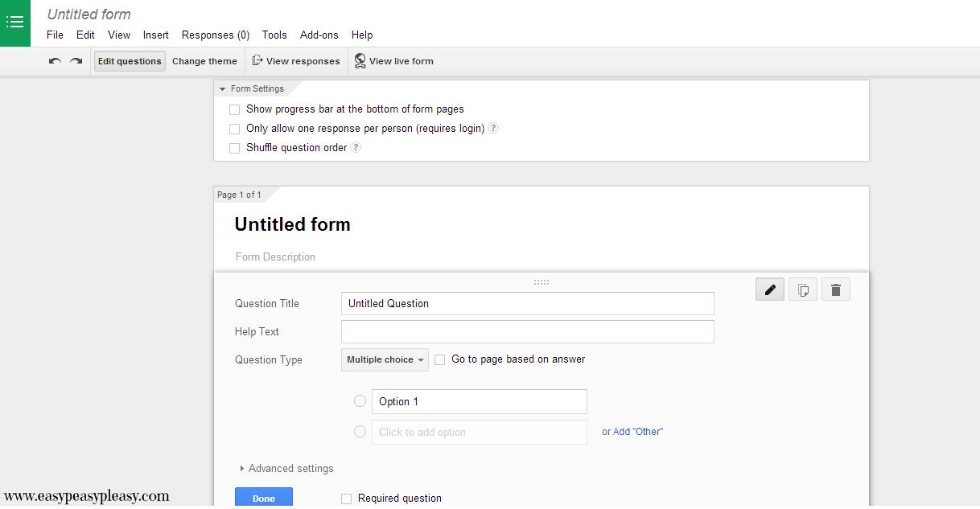The image size is (980, 509).
Task: Collapse the Form Settings section
Action: (251, 88)
